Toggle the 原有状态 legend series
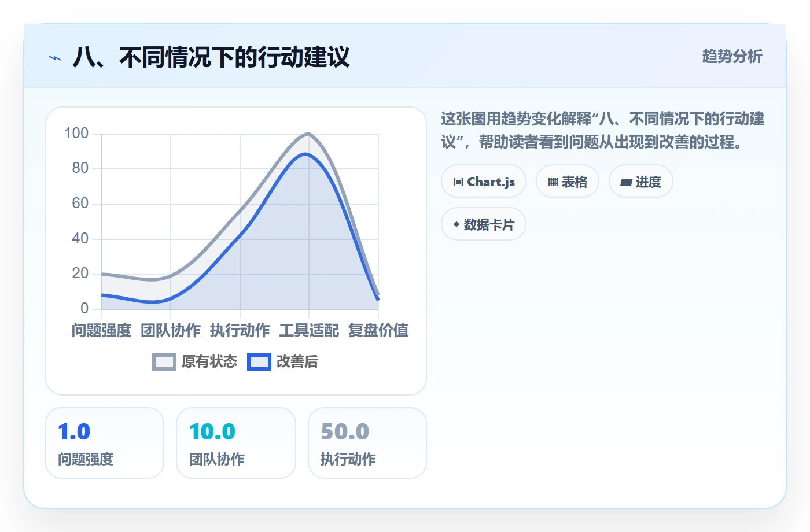Viewport: 810px width, 532px height. tap(195, 362)
